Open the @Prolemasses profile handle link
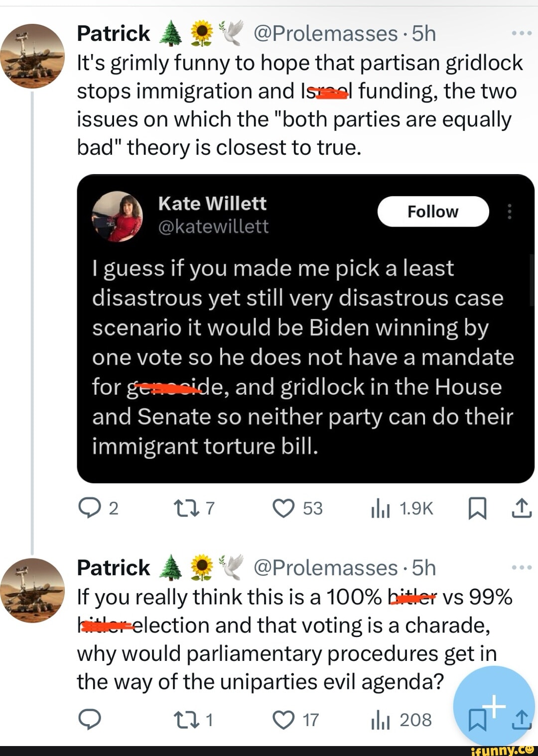Screen dimensions: 538x756 325,34
